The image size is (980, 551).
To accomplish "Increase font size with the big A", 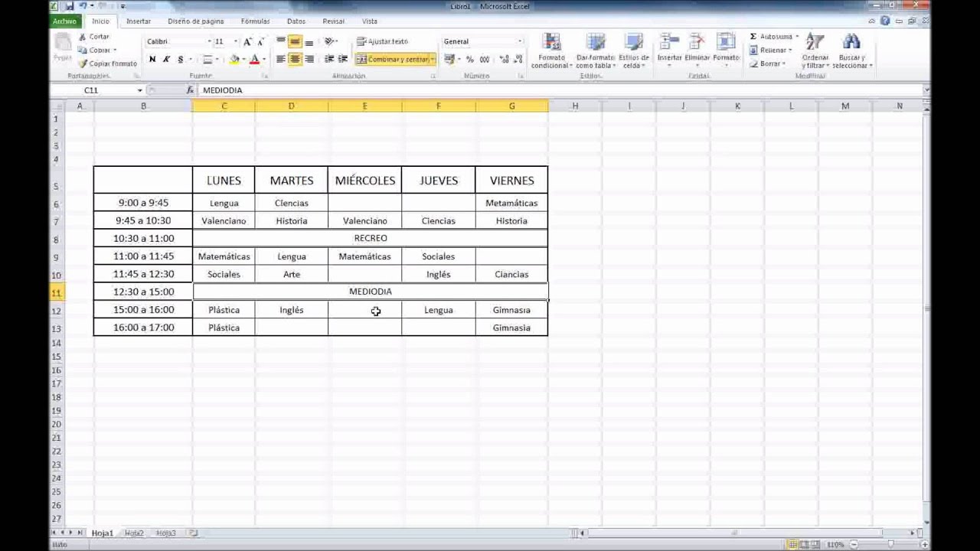I will pos(248,41).
